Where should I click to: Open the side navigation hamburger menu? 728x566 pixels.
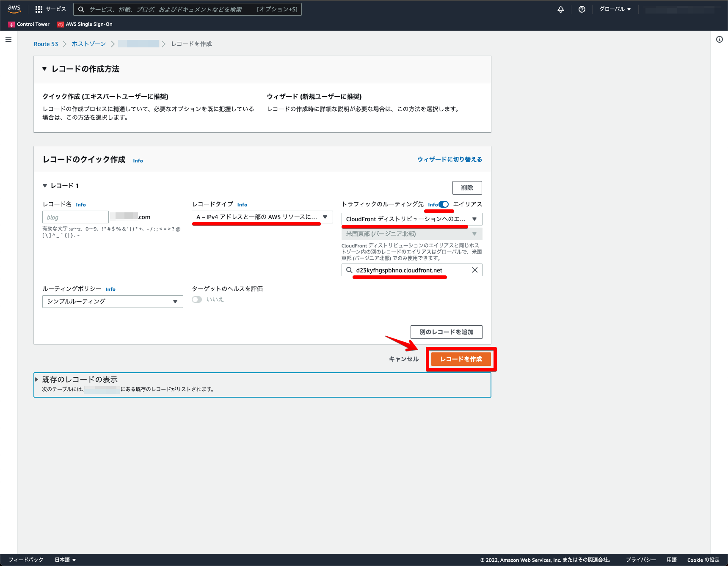point(8,39)
